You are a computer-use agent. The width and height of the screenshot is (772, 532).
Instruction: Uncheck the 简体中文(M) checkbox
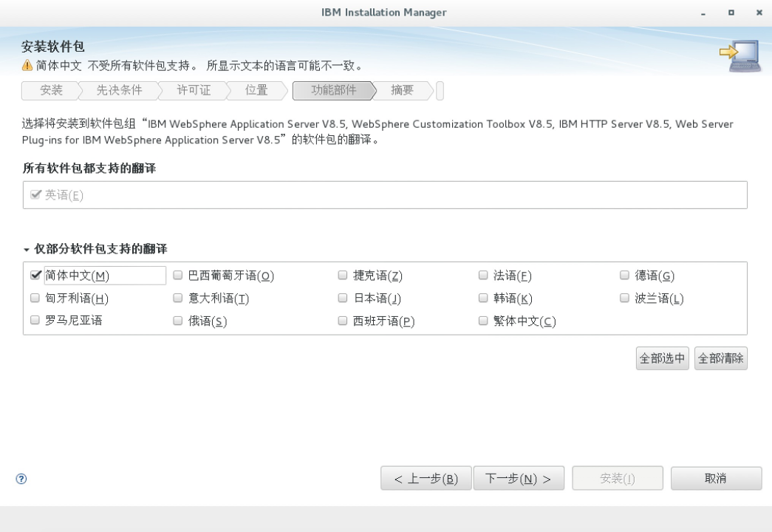pos(35,275)
